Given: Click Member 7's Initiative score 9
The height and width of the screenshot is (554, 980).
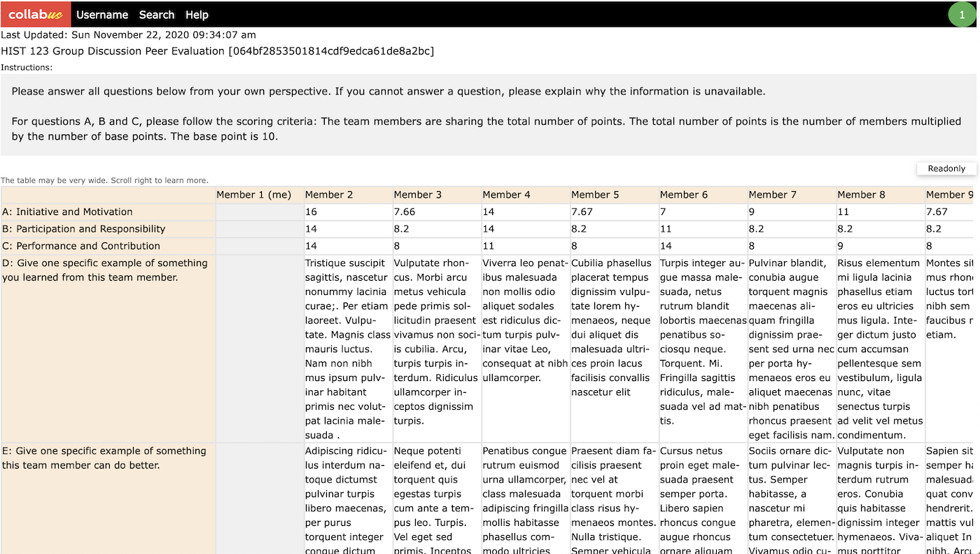Looking at the screenshot, I should pos(792,212).
